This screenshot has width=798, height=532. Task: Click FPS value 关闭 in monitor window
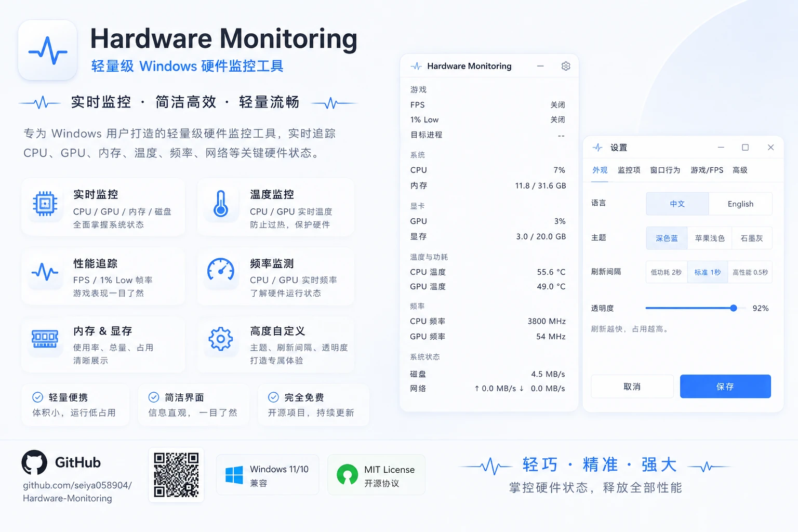[558, 105]
